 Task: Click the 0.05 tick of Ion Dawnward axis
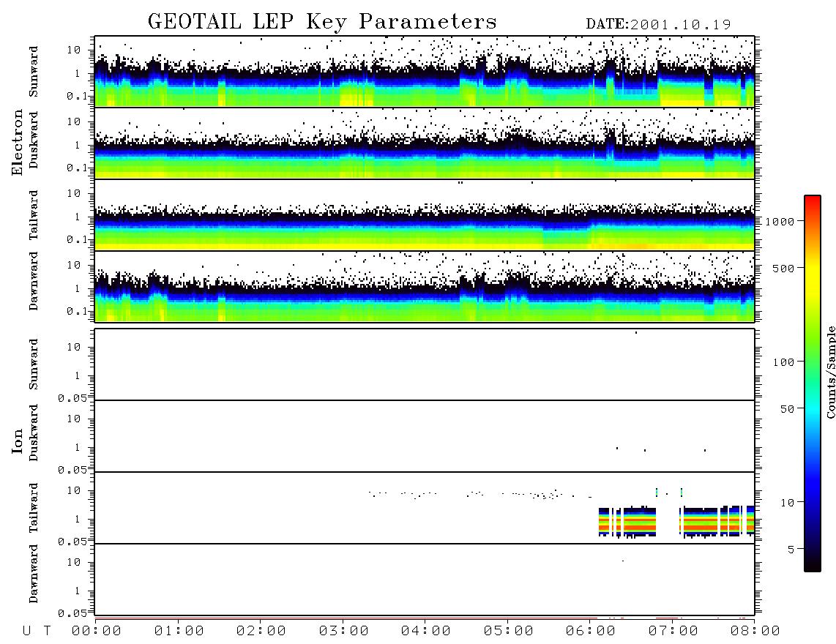point(72,613)
